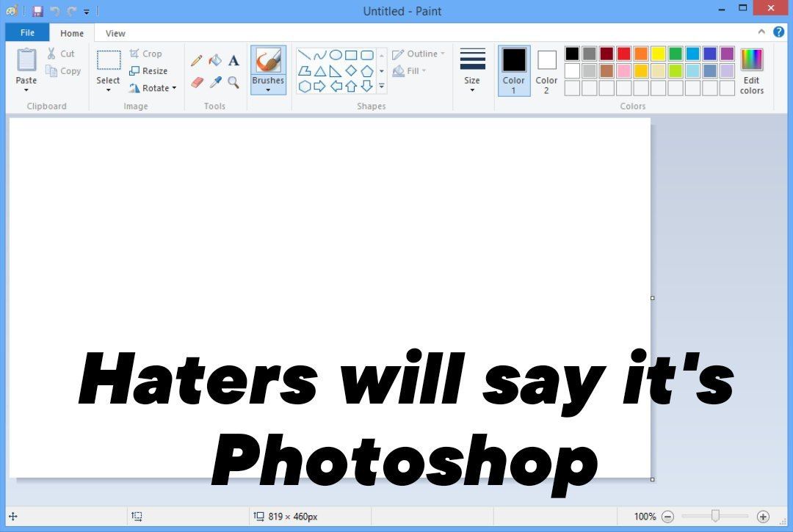Select the Pencil tool
The height and width of the screenshot is (532, 793).
[197, 61]
